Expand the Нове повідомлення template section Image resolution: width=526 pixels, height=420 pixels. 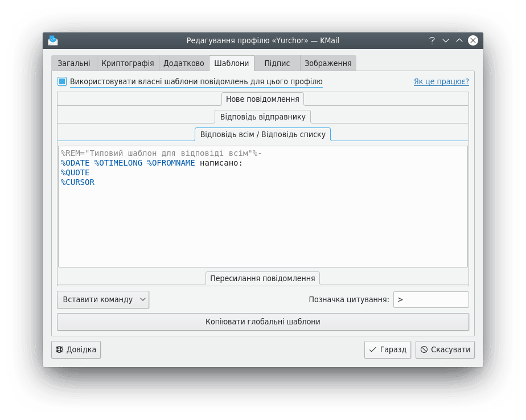(262, 98)
